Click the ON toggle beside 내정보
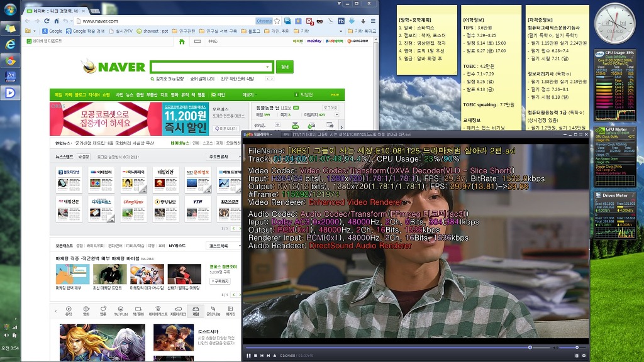The image size is (644, 362). (296, 108)
